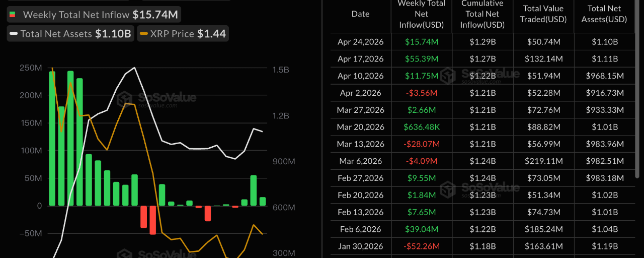Click the $916.73M net assets cell
The width and height of the screenshot is (644, 258).
pyautogui.click(x=604, y=93)
